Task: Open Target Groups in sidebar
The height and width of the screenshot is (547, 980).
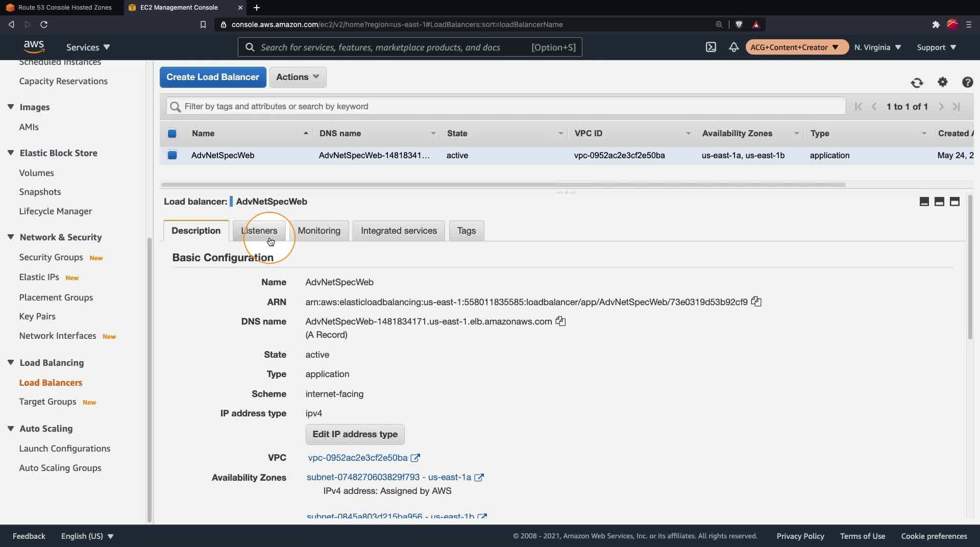Action: point(47,402)
